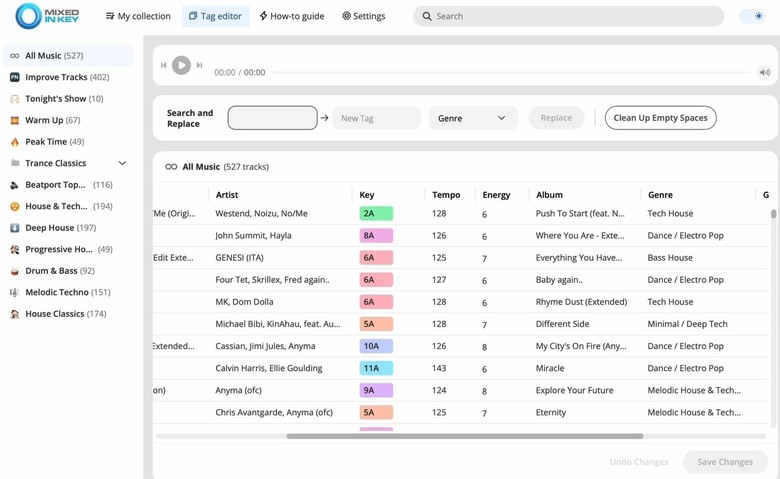Click the House Classics playlist icon
The width and height of the screenshot is (780, 479).
[15, 314]
